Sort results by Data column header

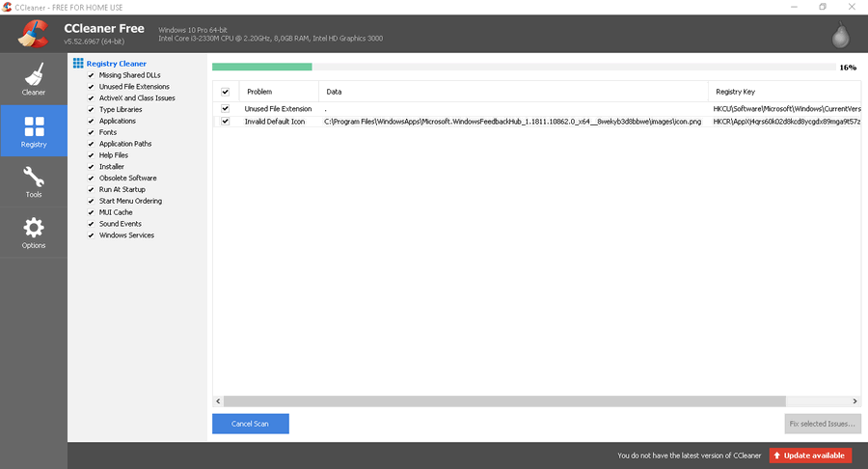coord(335,92)
